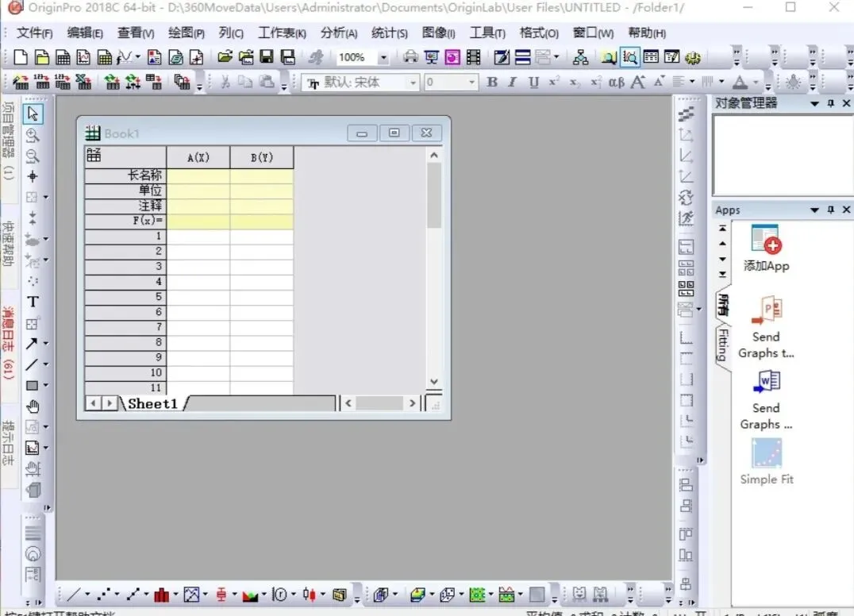Viewport: 854px width, 616px height.
Task: Select the Zoom In tool
Action: pyautogui.click(x=33, y=135)
